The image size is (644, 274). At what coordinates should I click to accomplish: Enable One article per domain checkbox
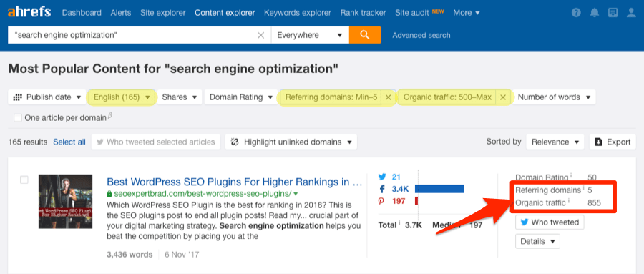18,118
